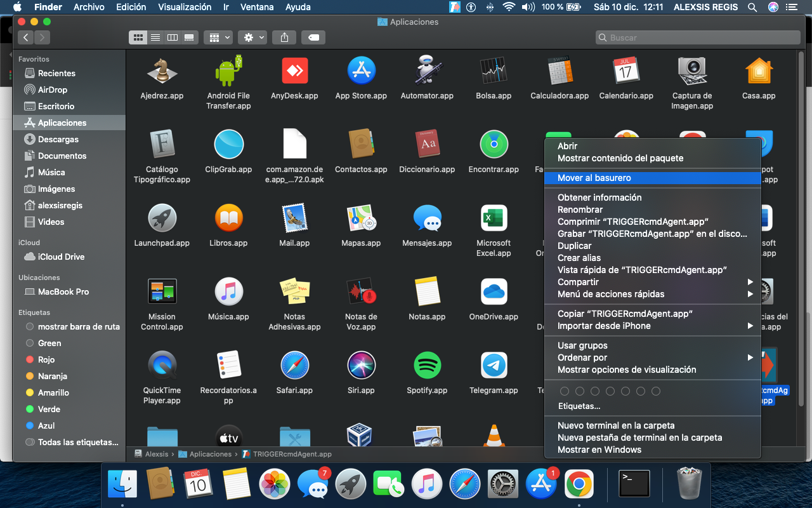Select Notas de Voz.app icon
The image size is (812, 508).
click(x=361, y=291)
